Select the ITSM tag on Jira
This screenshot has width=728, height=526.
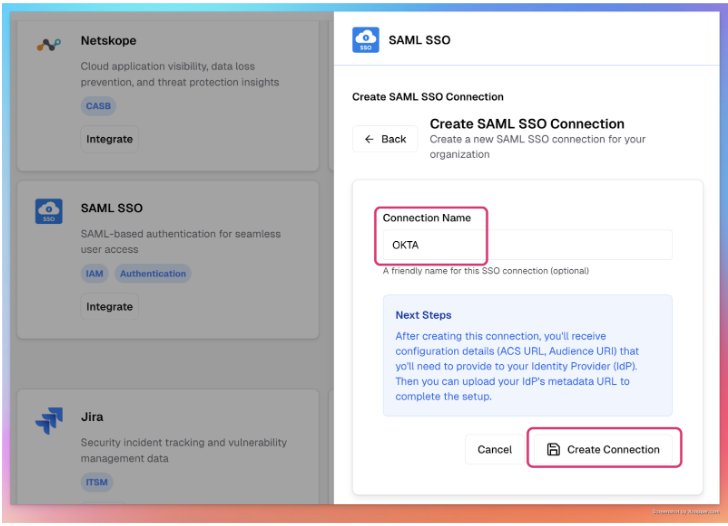click(97, 482)
